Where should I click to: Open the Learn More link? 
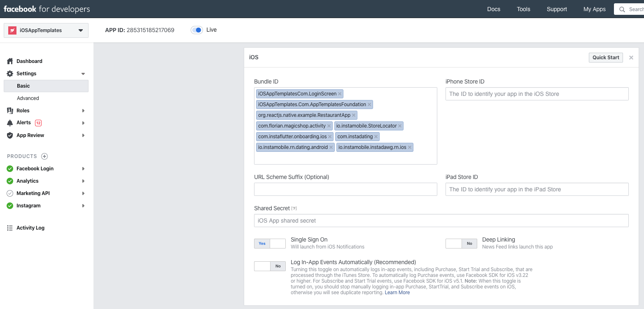pos(397,293)
